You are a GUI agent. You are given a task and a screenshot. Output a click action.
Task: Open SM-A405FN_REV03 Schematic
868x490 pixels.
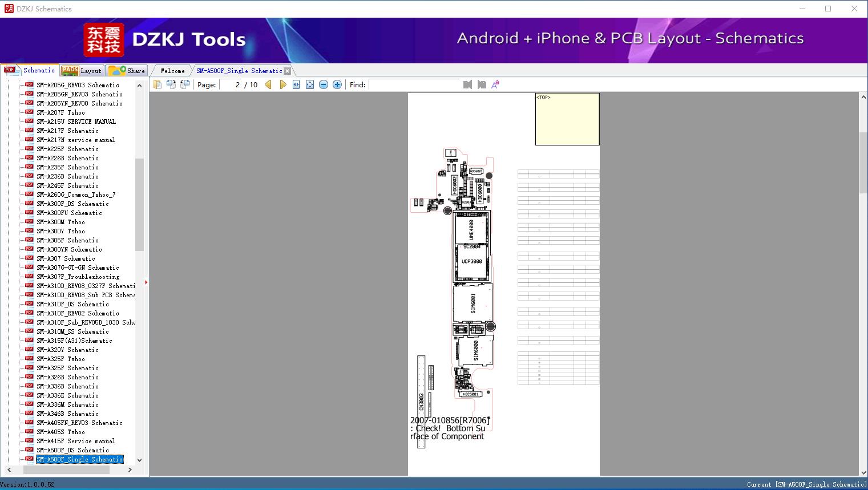[x=79, y=423]
